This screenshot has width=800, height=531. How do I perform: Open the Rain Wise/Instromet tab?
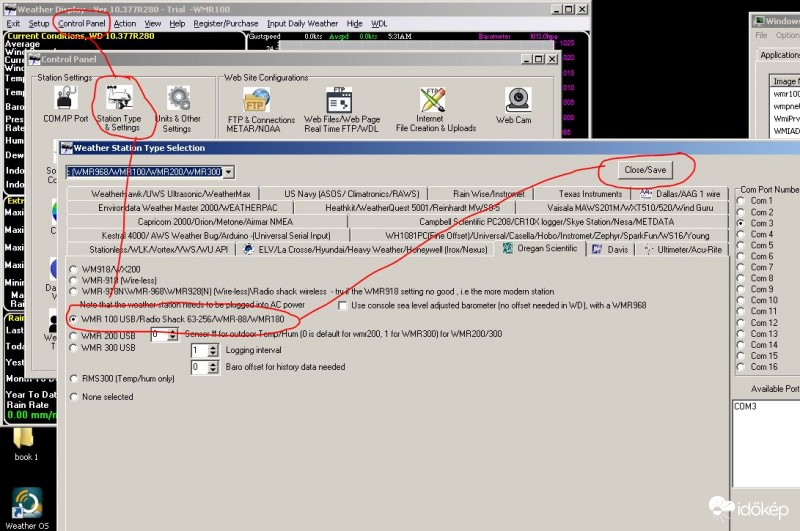[481, 194]
